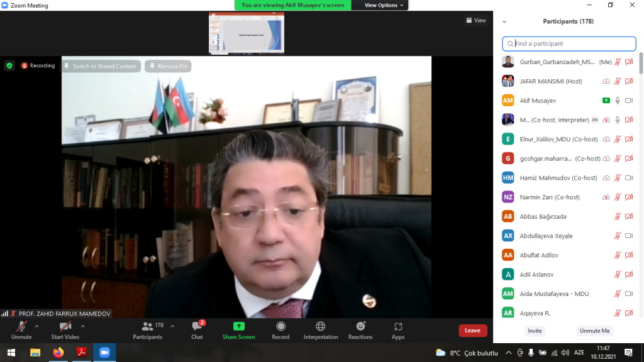The width and height of the screenshot is (644, 362).
Task: Start recording with the Record button
Action: (280, 331)
